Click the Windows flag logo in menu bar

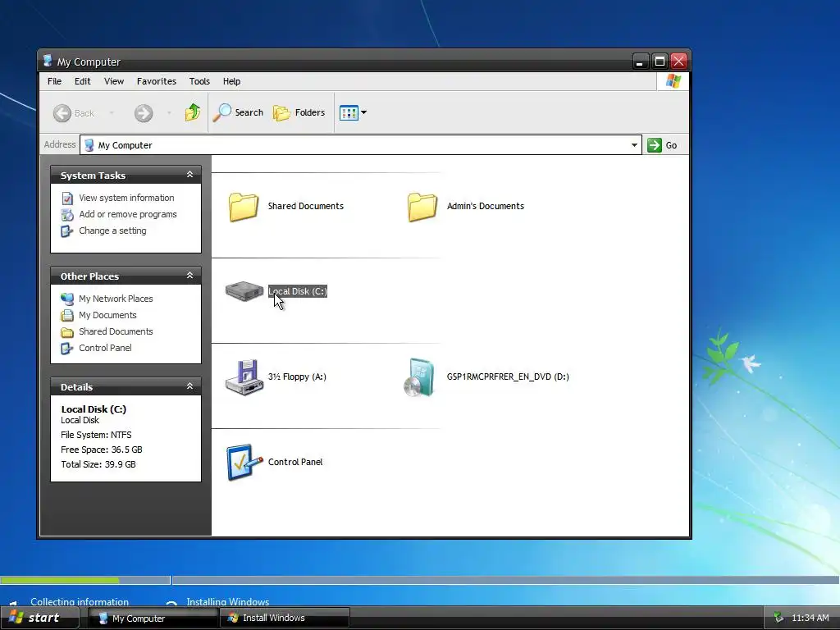[673, 81]
